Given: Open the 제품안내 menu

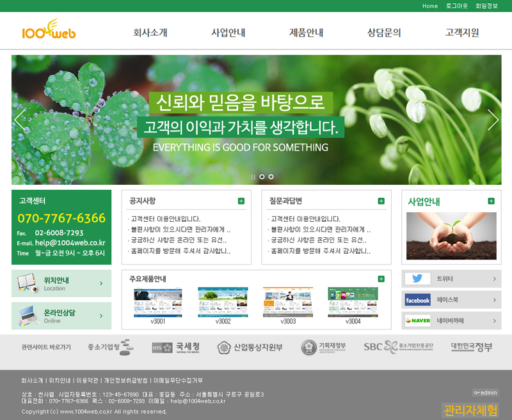Looking at the screenshot, I should point(306,33).
